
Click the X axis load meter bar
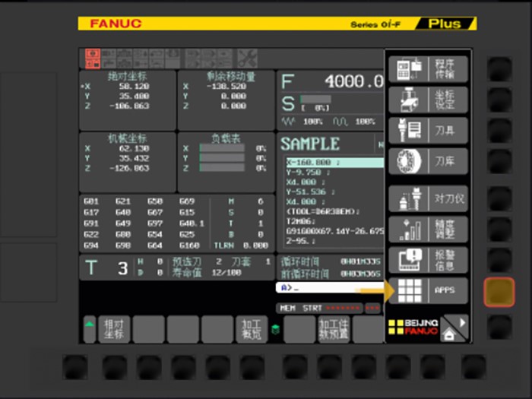click(x=221, y=148)
